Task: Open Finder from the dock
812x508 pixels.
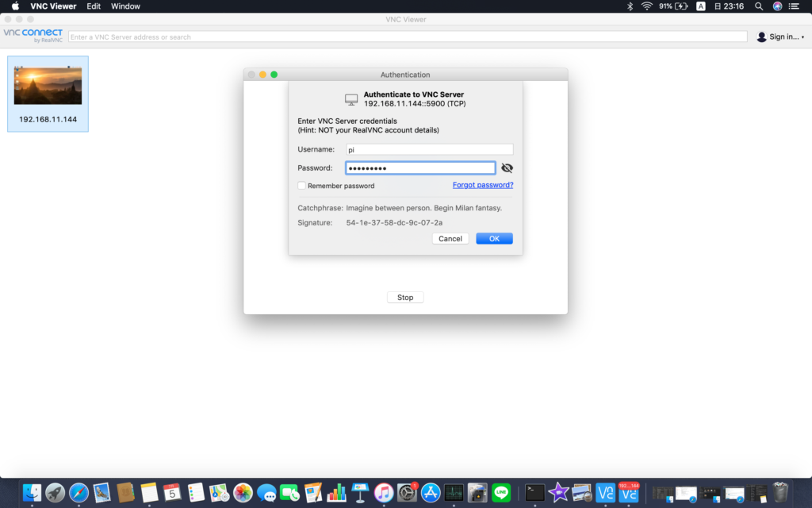Action: click(33, 492)
